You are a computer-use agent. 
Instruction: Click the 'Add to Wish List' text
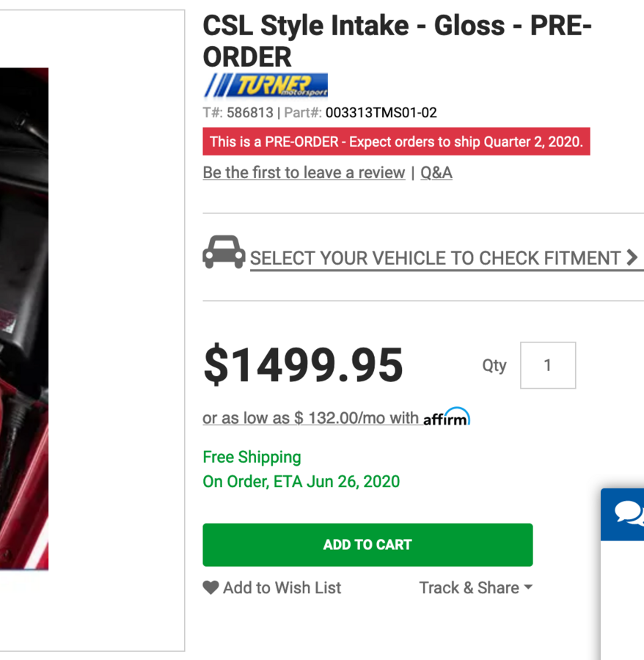point(282,587)
